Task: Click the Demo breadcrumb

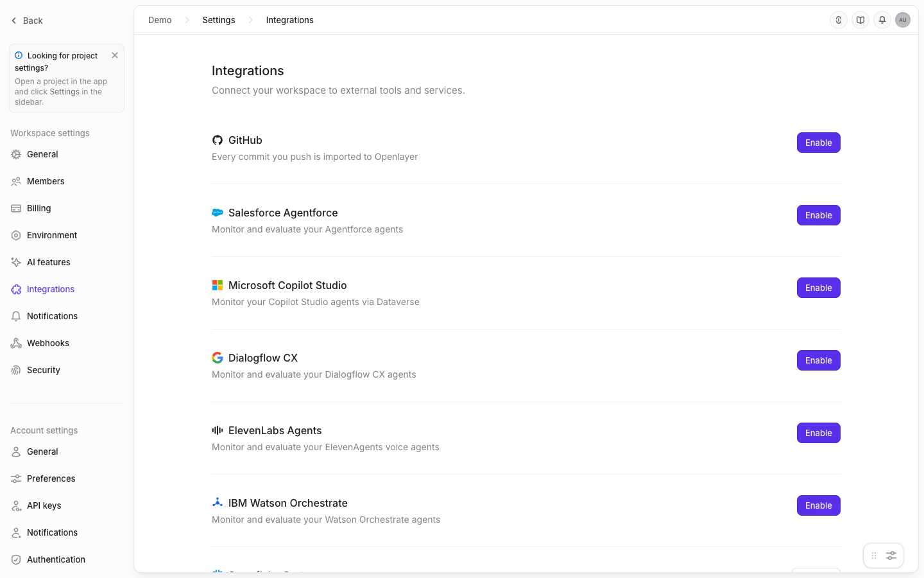Action: tap(160, 20)
